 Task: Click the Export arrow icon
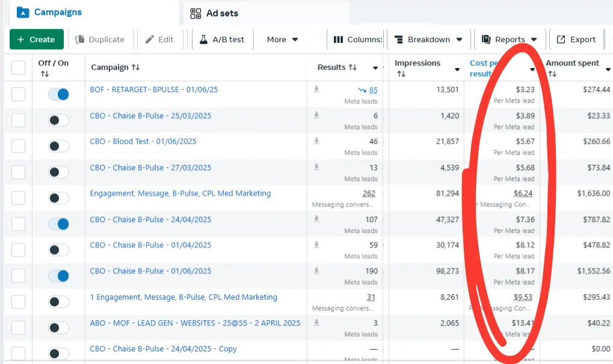click(x=561, y=40)
